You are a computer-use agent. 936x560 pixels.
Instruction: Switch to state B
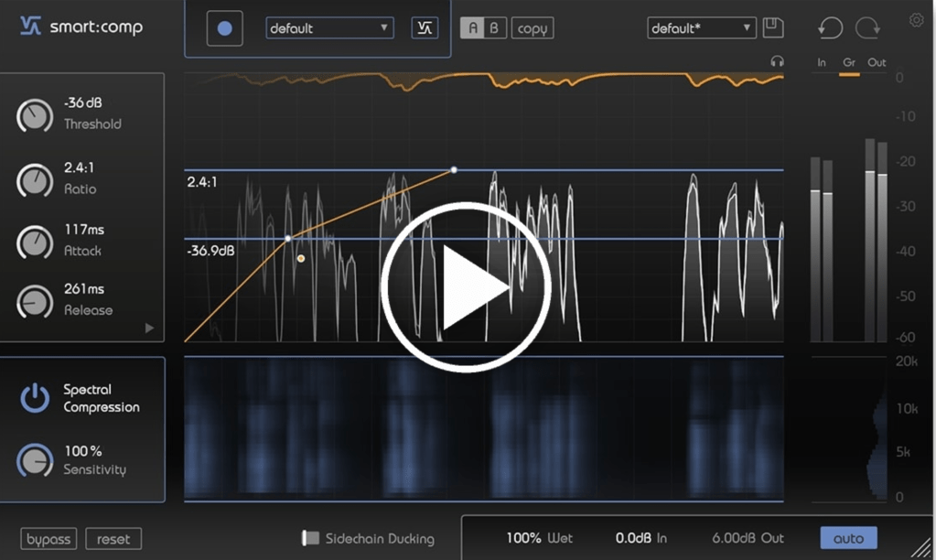pos(494,28)
